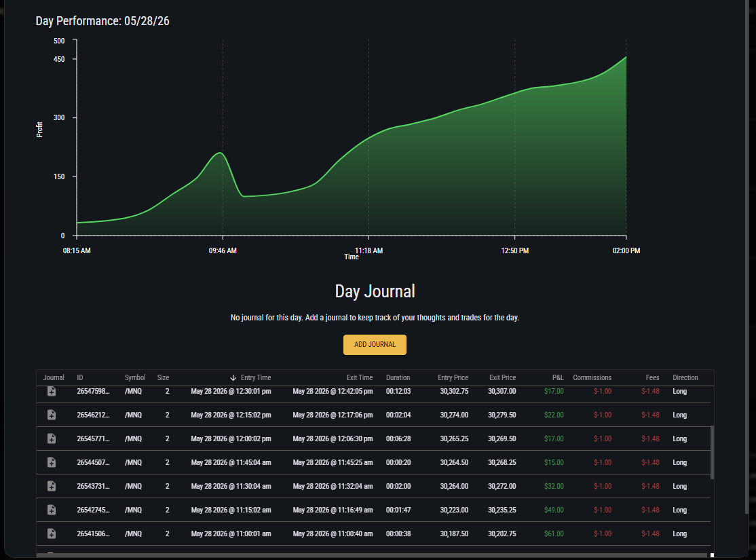
Task: Click the 09:46 AM chart time marker
Action: tap(223, 251)
